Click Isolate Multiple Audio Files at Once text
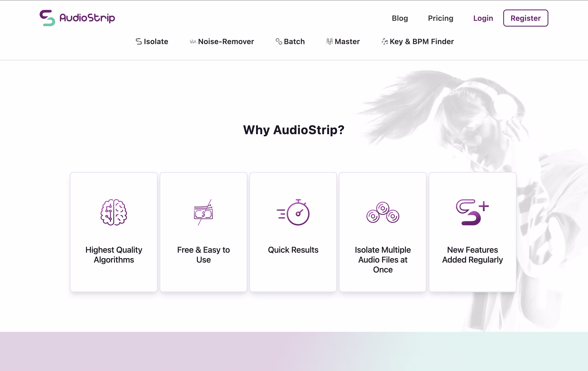This screenshot has width=588, height=371. 383,260
